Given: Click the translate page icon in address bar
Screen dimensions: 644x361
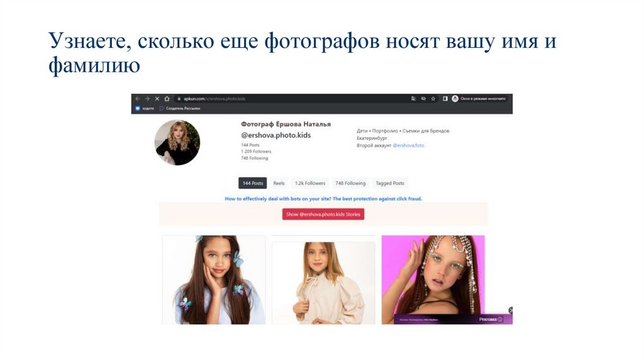Looking at the screenshot, I should pyautogui.click(x=413, y=99).
